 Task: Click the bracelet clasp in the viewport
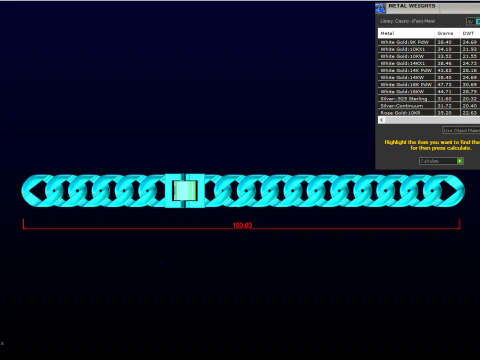[185, 191]
